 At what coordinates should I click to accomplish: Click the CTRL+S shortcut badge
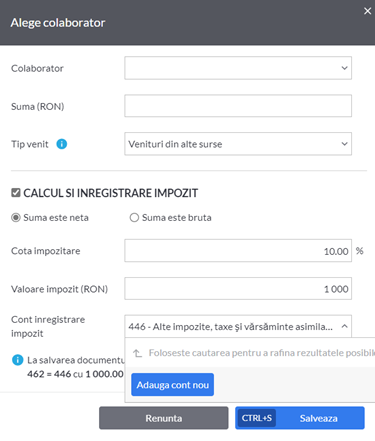pos(257,418)
